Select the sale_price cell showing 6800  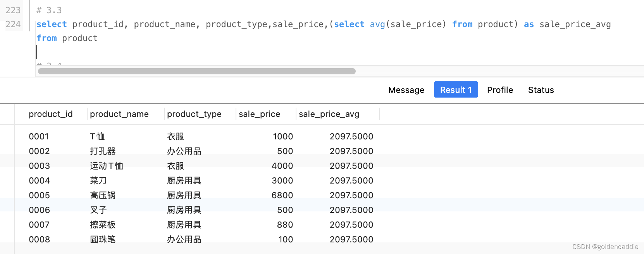[282, 196]
